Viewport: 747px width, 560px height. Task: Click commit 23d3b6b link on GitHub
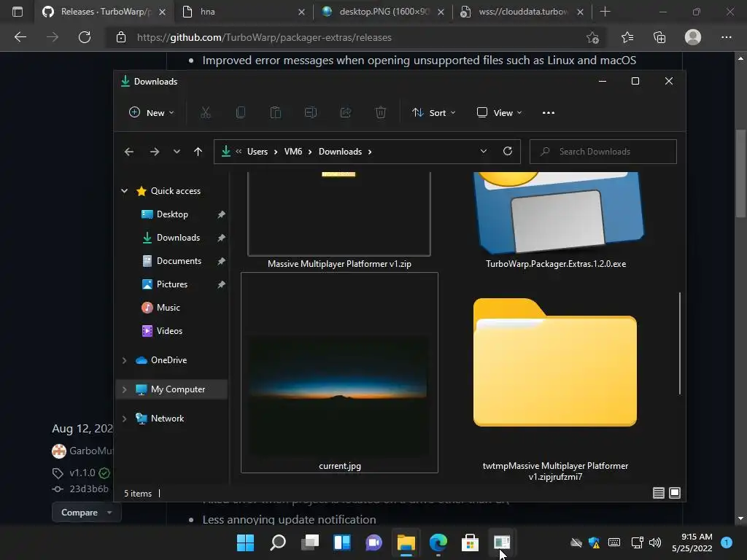pos(88,489)
